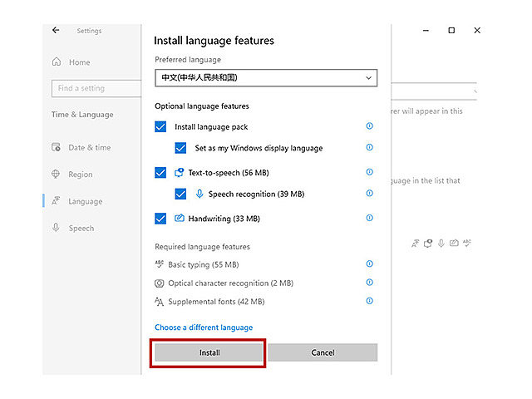
Task: Click info icon for Basic typing
Action: tap(369, 264)
